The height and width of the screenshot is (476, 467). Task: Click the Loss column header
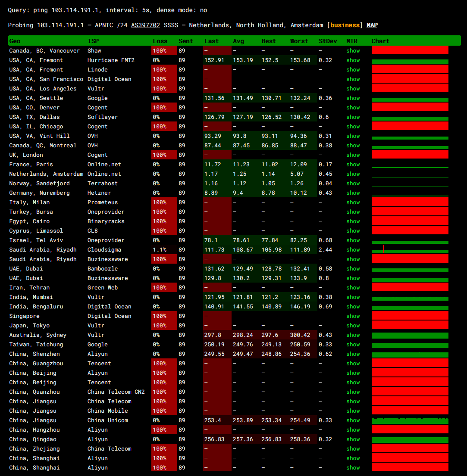click(x=160, y=41)
